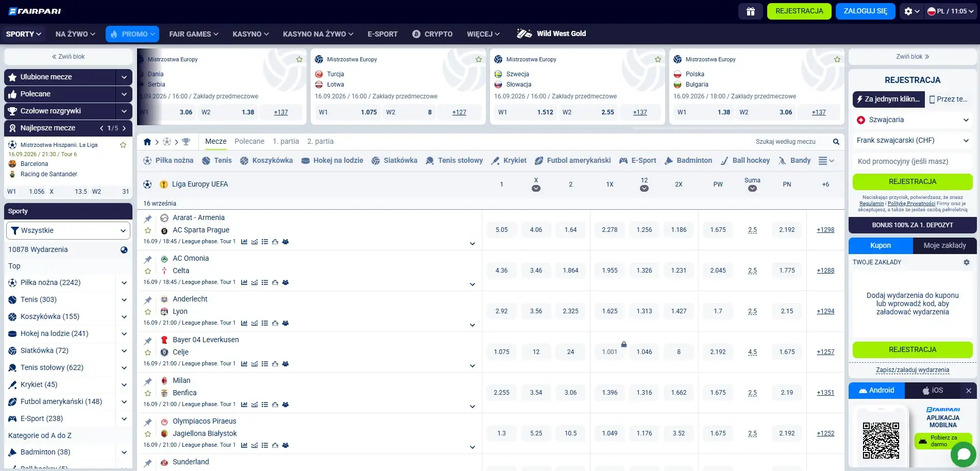This screenshot has width=980, height=471.
Task: Open the SPORTY menu
Action: pyautogui.click(x=24, y=34)
